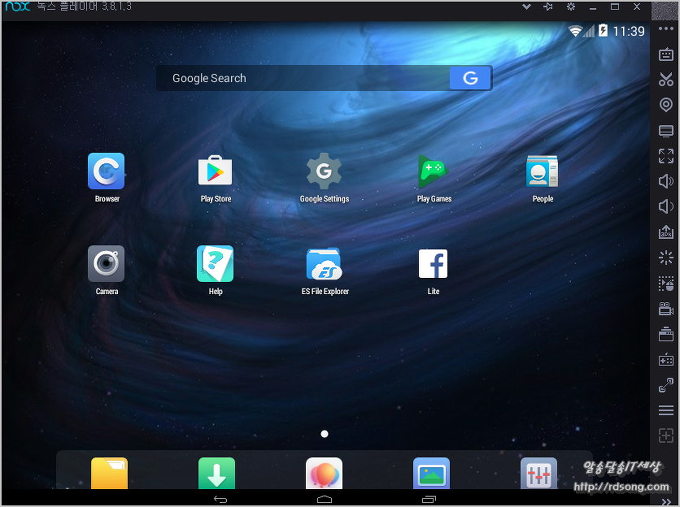
Task: Open the keyboard control icon in sidebar
Action: click(666, 54)
